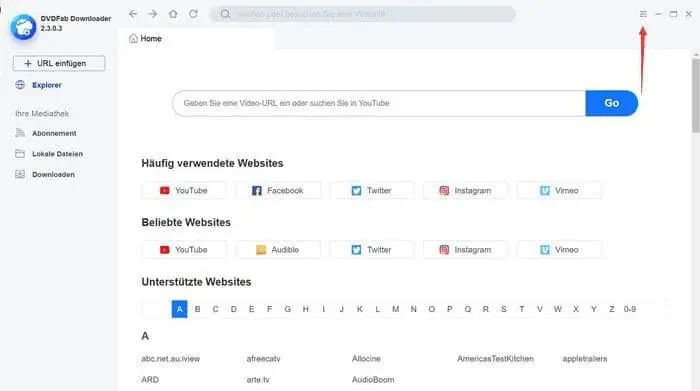Open Facebook under Häufig verwendete Websites
The width and height of the screenshot is (700, 391).
click(278, 191)
